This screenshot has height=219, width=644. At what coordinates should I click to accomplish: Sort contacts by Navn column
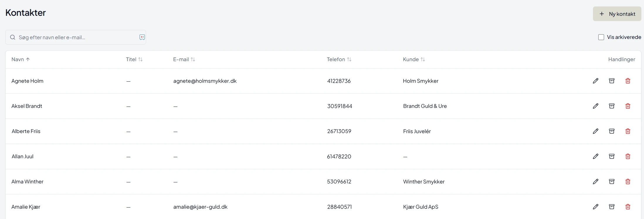pos(21,59)
